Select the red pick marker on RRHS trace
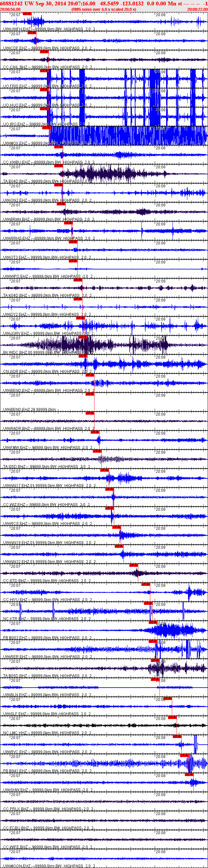Screen dimensions: 208x868 tap(68, 223)
